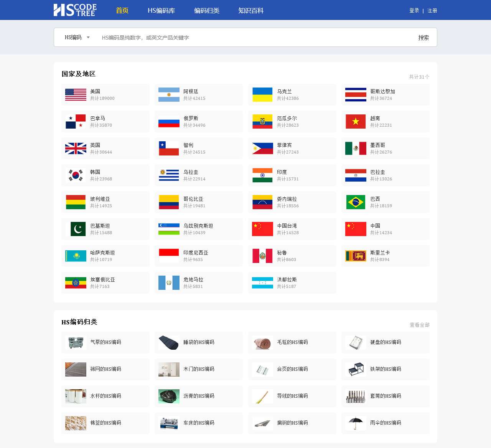Pick the Bolivia flag for 玻利维亚

coord(76,202)
